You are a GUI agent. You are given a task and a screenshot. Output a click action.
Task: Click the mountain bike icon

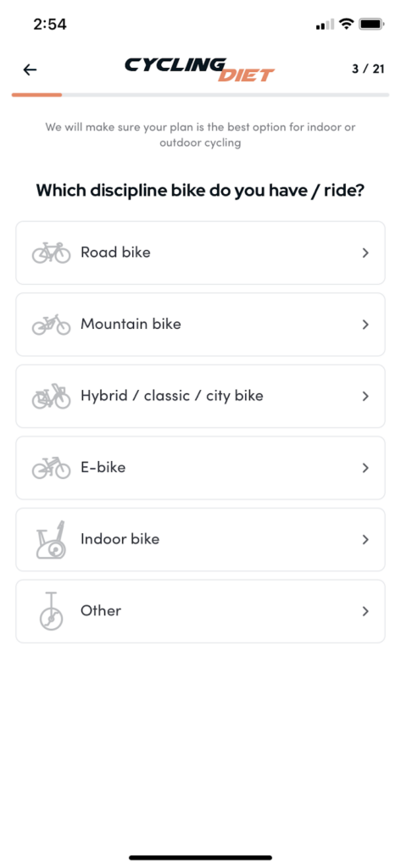click(51, 325)
